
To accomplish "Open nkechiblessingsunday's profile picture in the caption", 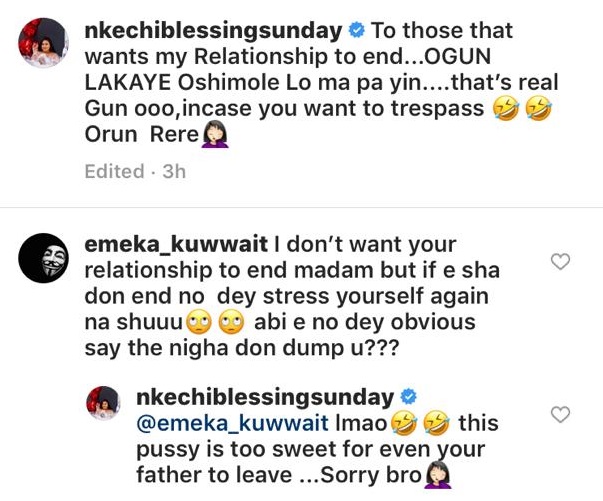I will (43, 43).
